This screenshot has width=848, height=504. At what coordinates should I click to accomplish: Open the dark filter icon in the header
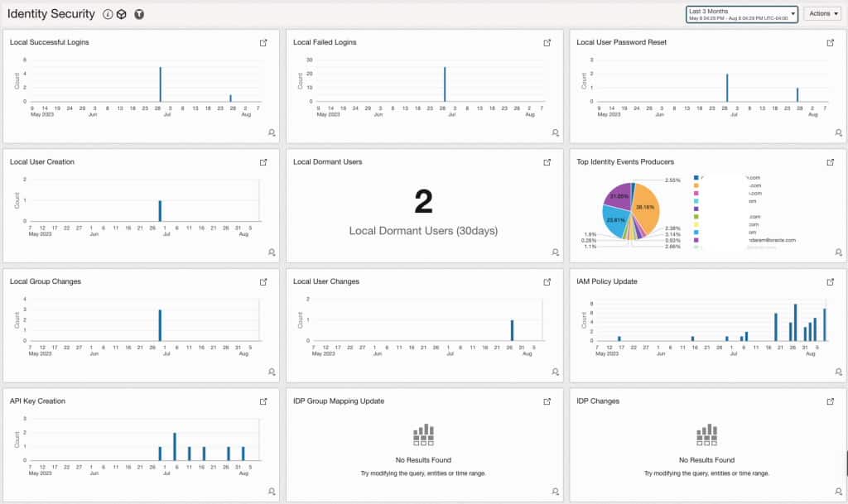(138, 14)
